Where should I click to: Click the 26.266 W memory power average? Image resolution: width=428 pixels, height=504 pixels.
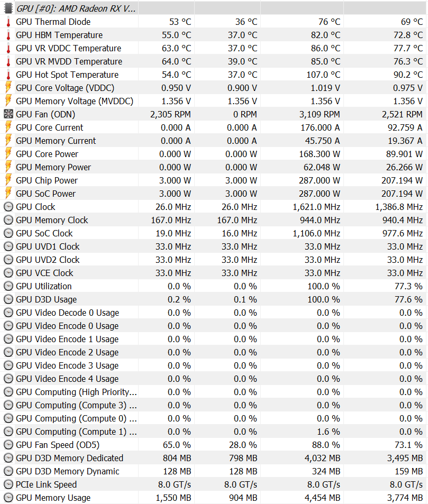404,167
